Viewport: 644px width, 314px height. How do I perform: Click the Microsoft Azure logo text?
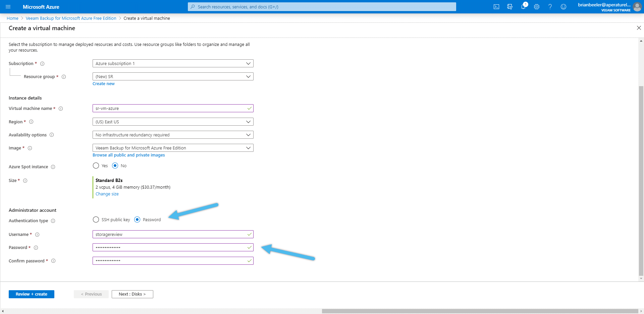(x=41, y=7)
